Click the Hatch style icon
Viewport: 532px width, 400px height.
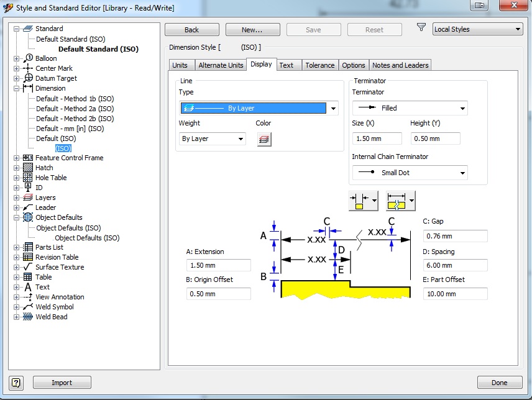28,168
